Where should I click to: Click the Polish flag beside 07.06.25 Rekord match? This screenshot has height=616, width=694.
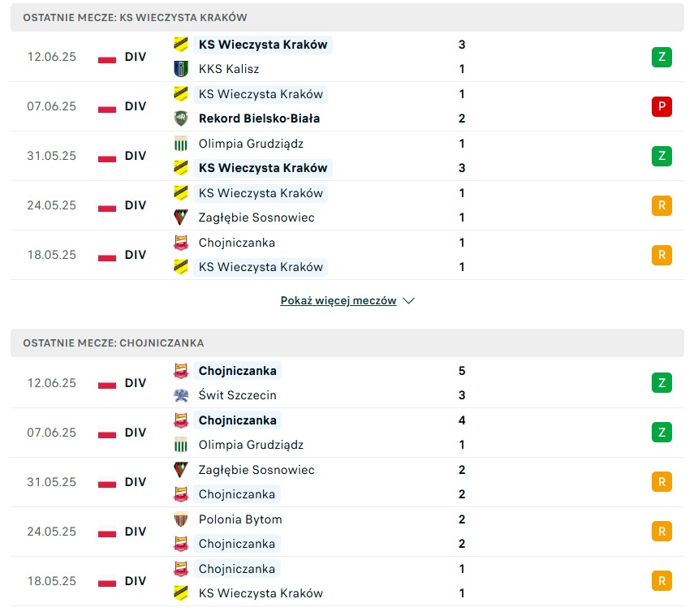pyautogui.click(x=107, y=106)
